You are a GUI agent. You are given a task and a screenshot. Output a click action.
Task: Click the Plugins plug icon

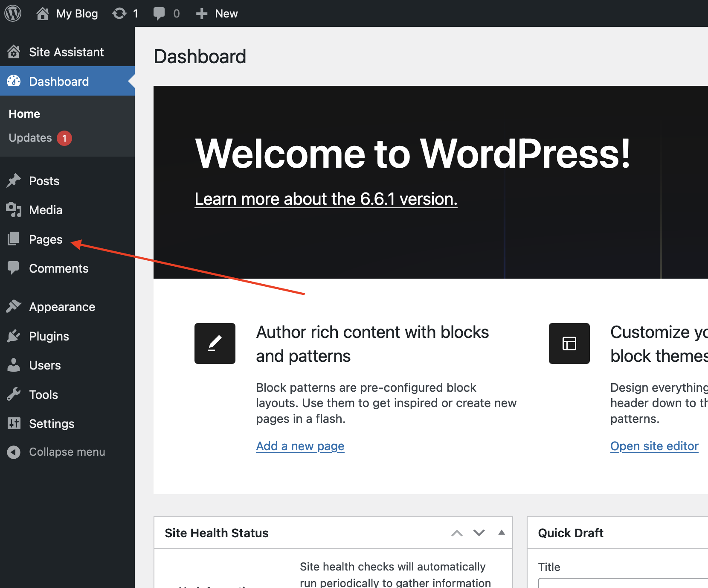click(x=14, y=336)
